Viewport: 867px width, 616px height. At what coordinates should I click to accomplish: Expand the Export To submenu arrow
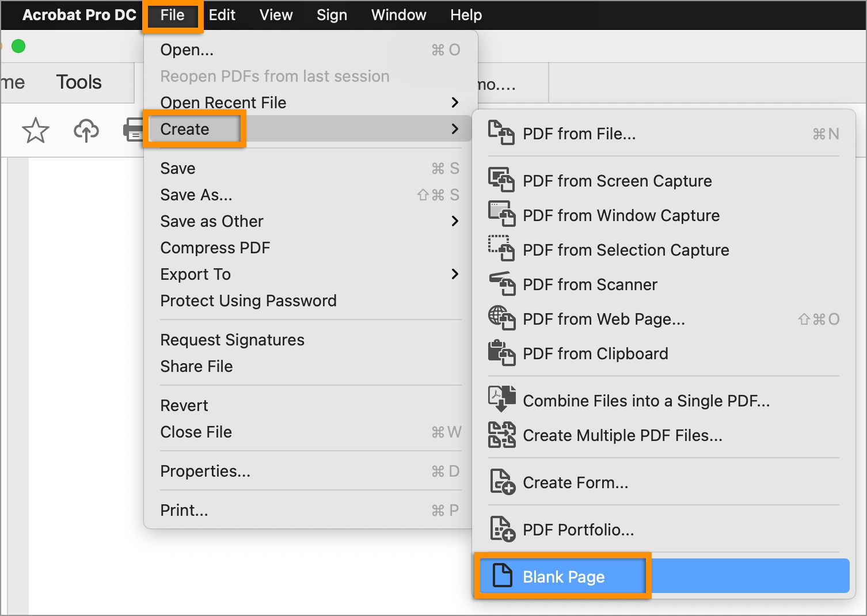point(455,274)
